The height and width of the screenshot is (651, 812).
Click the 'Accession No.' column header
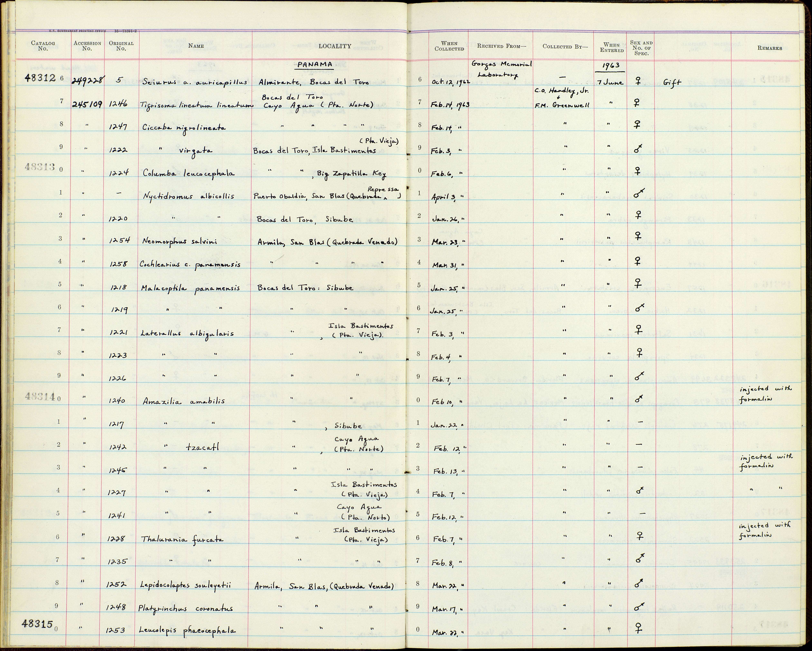tap(87, 46)
